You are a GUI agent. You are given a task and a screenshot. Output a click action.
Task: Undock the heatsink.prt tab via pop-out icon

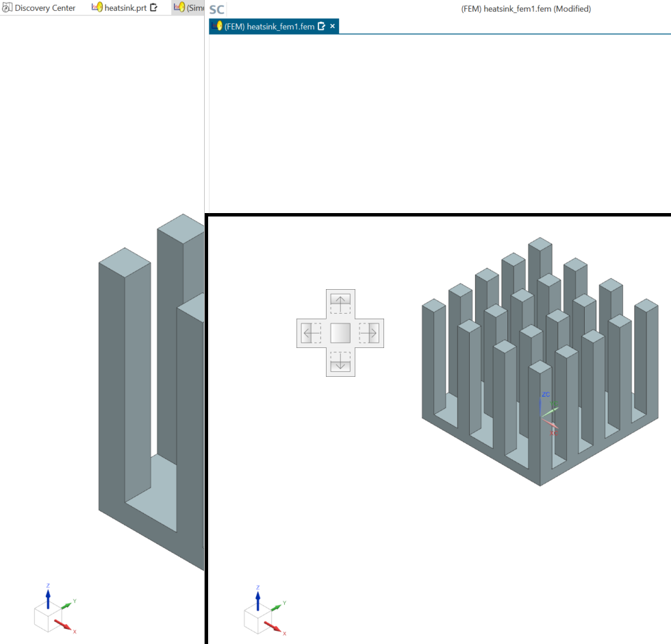(153, 8)
